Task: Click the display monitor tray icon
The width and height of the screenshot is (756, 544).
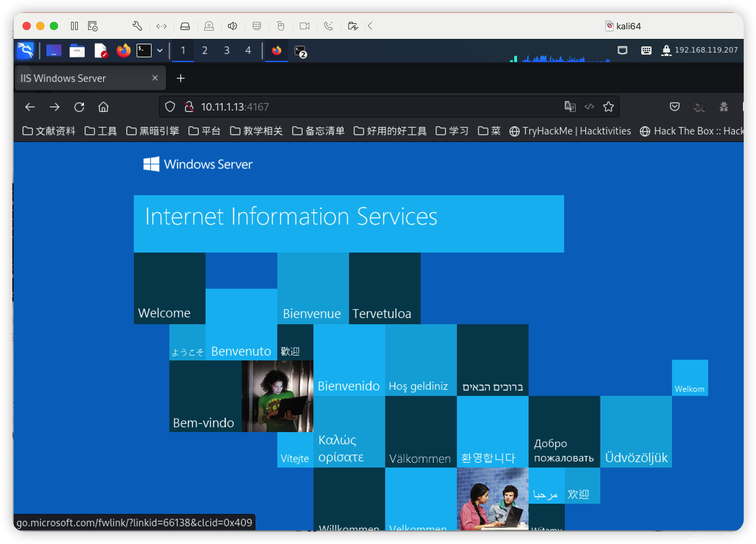Action: (x=622, y=51)
